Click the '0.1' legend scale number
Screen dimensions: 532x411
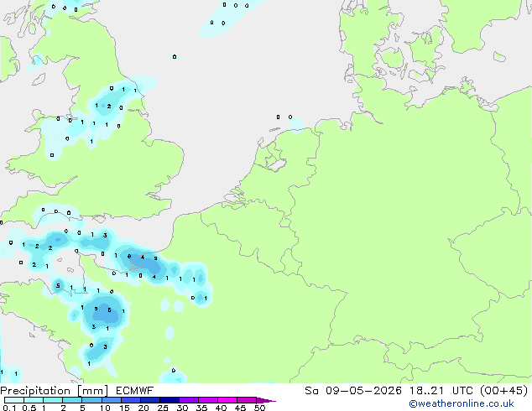coord(9,408)
